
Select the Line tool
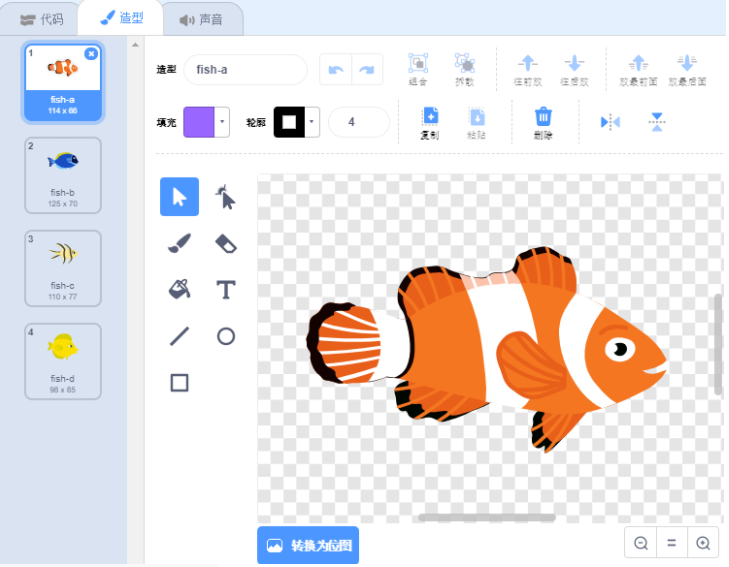point(179,336)
